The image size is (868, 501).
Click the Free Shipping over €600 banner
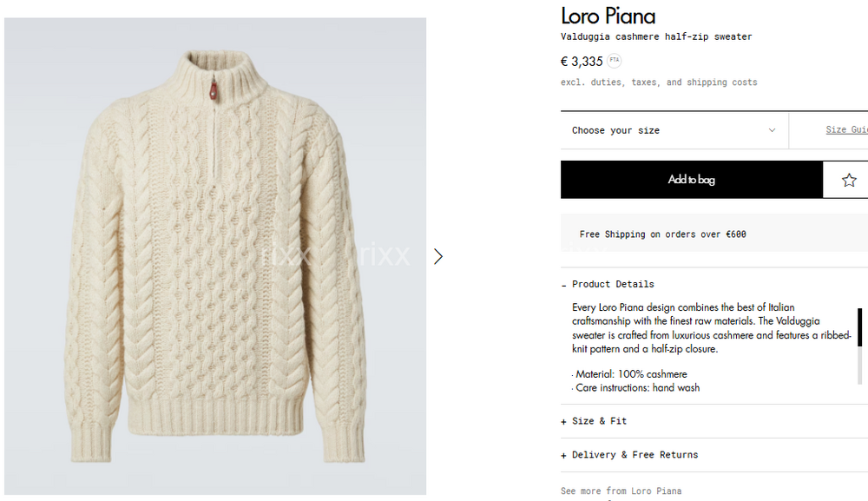(662, 234)
